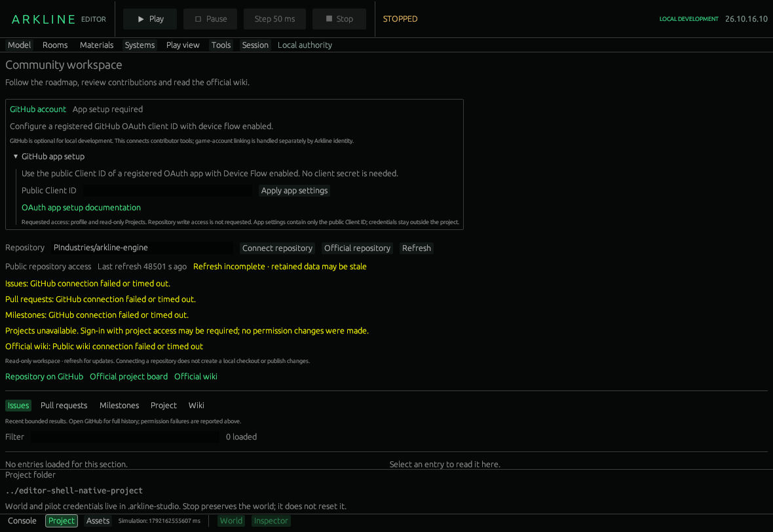Select the Project bottom panel
This screenshot has height=532, width=773.
click(62, 521)
